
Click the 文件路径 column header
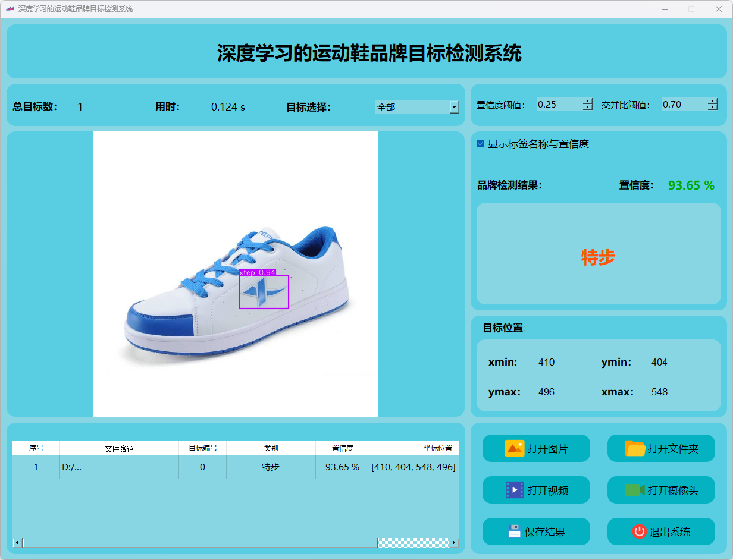120,448
